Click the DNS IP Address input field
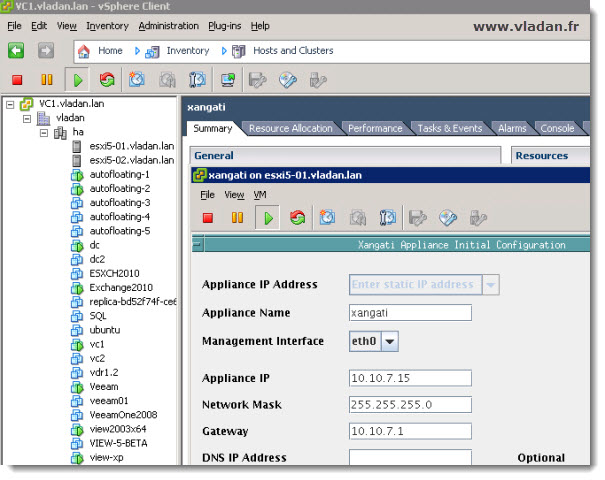 410,457
